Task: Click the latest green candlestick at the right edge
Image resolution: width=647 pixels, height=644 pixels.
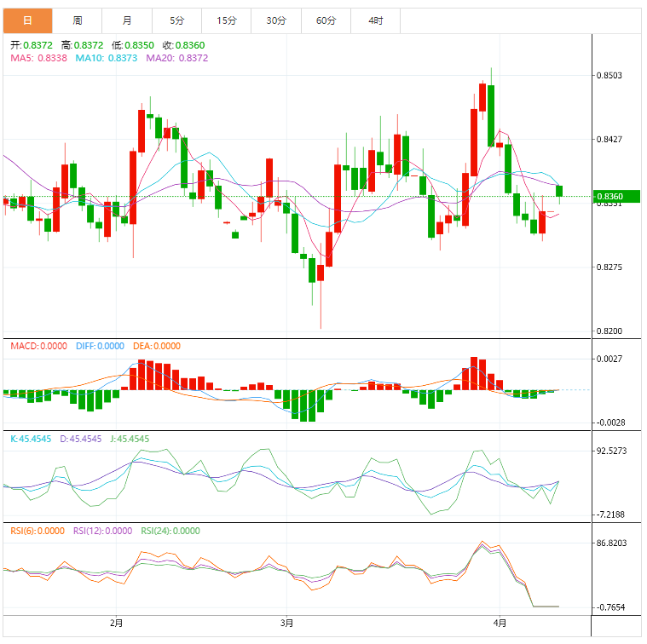Action: (559, 192)
